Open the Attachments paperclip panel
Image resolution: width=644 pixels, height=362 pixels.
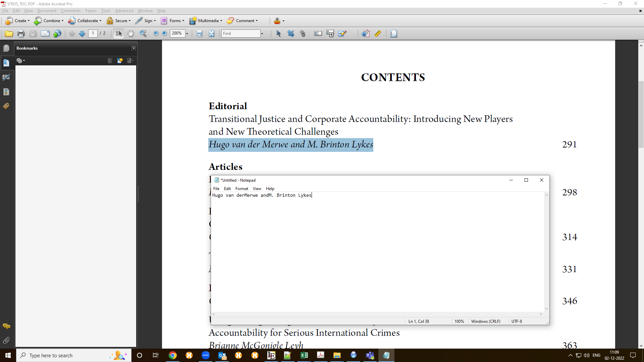(6, 341)
